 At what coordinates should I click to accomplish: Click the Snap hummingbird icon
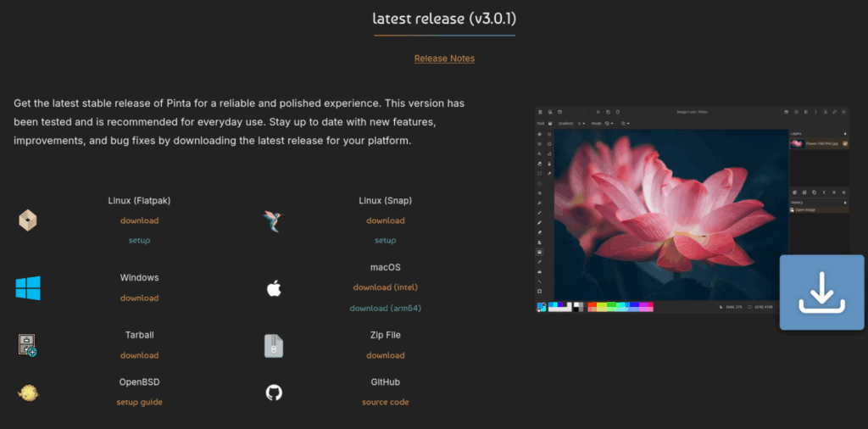(x=273, y=221)
